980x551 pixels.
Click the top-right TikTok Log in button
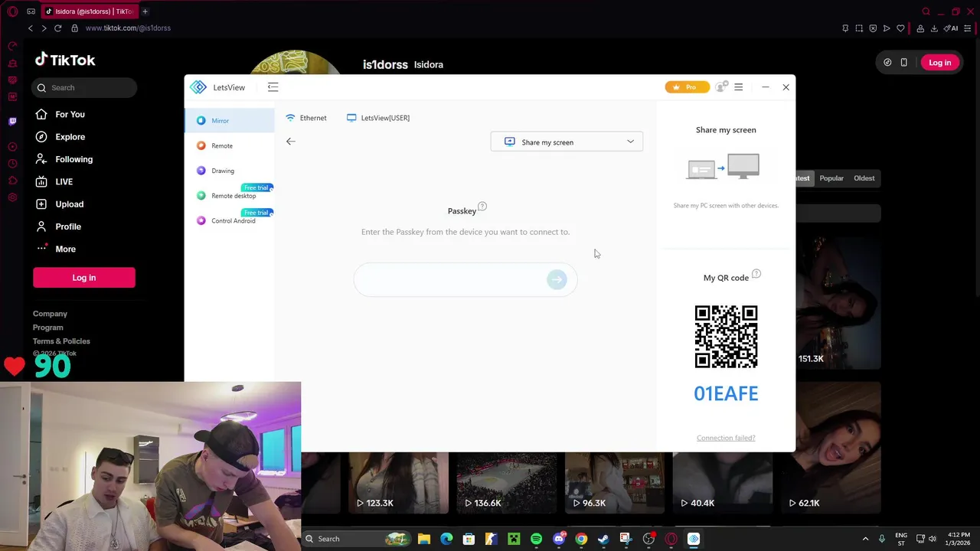tap(939, 63)
